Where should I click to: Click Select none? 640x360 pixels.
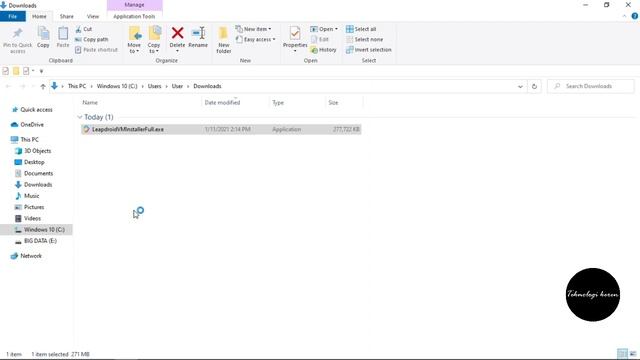(364, 40)
